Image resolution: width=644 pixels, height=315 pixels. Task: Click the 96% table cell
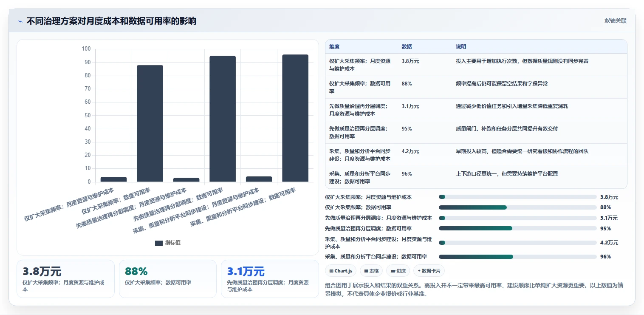(x=407, y=174)
